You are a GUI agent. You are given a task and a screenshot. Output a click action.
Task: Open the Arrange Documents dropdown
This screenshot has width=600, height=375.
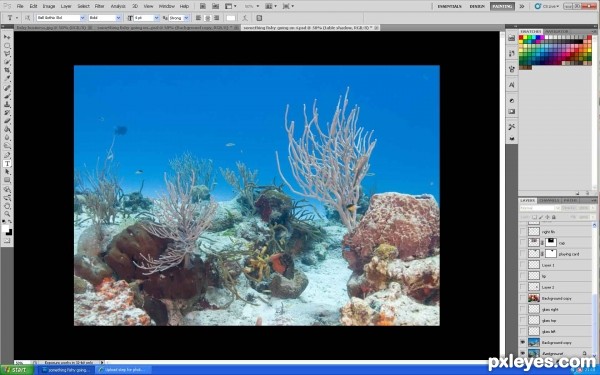271,6
